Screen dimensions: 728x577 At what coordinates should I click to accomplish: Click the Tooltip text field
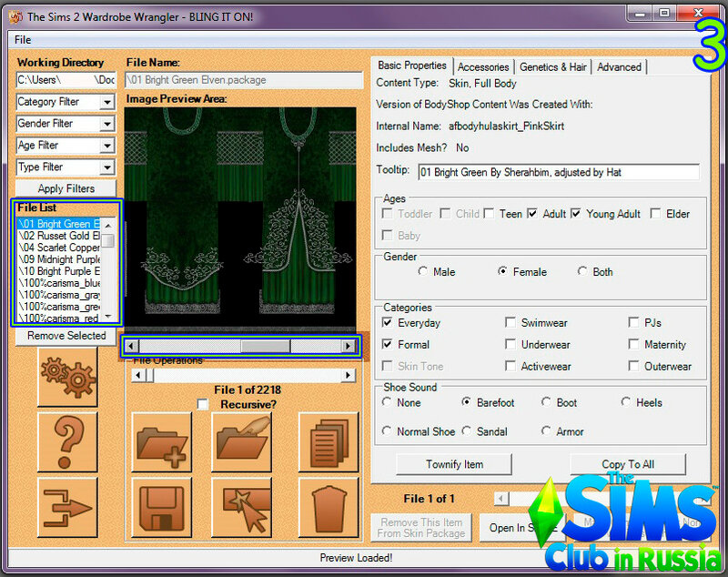tap(559, 172)
